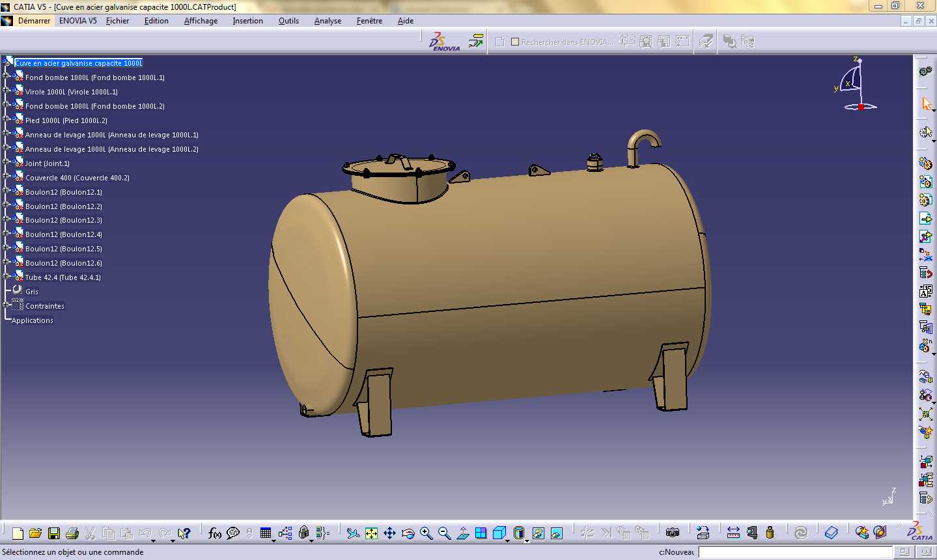Open Measure Inertia weight icon
This screenshot has height=560, width=937.
[770, 533]
